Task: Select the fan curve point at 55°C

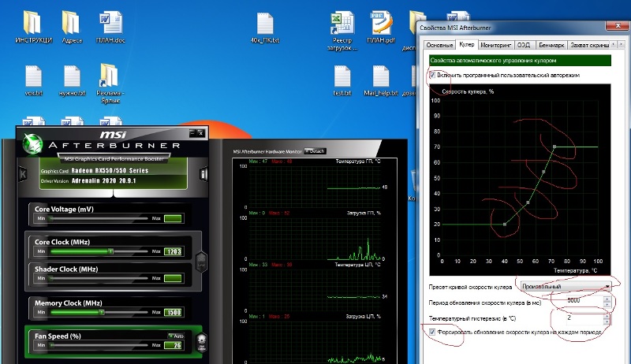Action: (528, 202)
